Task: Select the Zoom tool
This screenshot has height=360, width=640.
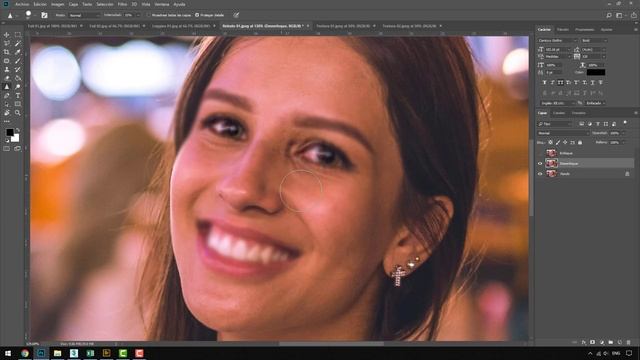Action: pyautogui.click(x=18, y=113)
